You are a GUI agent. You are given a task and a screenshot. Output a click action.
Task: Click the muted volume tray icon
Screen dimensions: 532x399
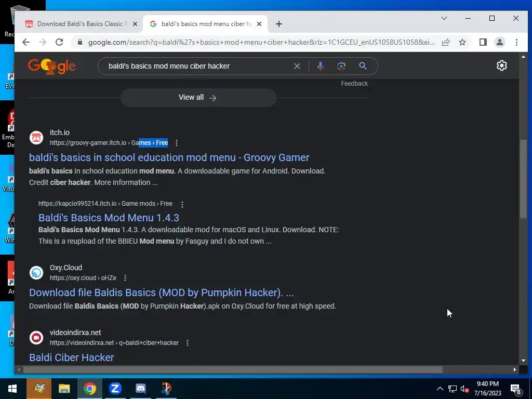point(465,389)
